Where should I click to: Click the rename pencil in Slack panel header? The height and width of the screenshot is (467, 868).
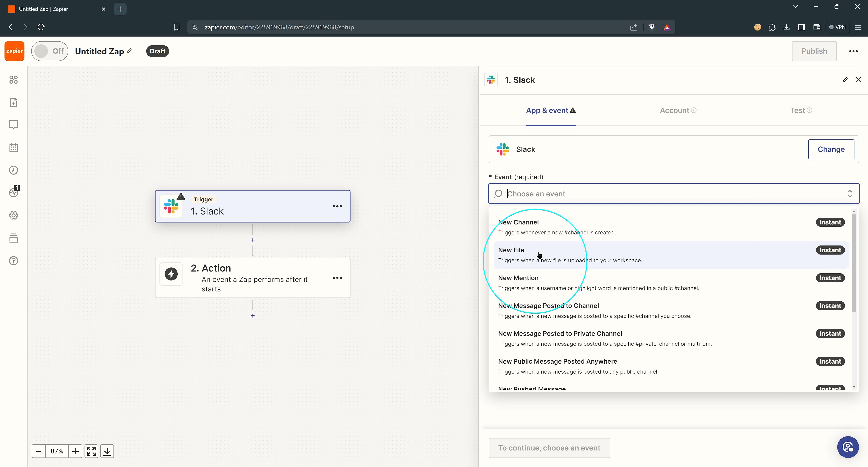coord(845,80)
